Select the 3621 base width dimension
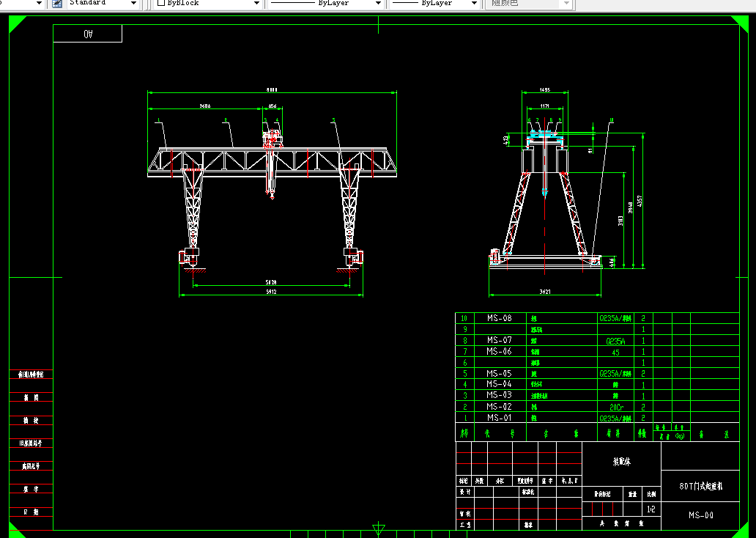 click(545, 292)
